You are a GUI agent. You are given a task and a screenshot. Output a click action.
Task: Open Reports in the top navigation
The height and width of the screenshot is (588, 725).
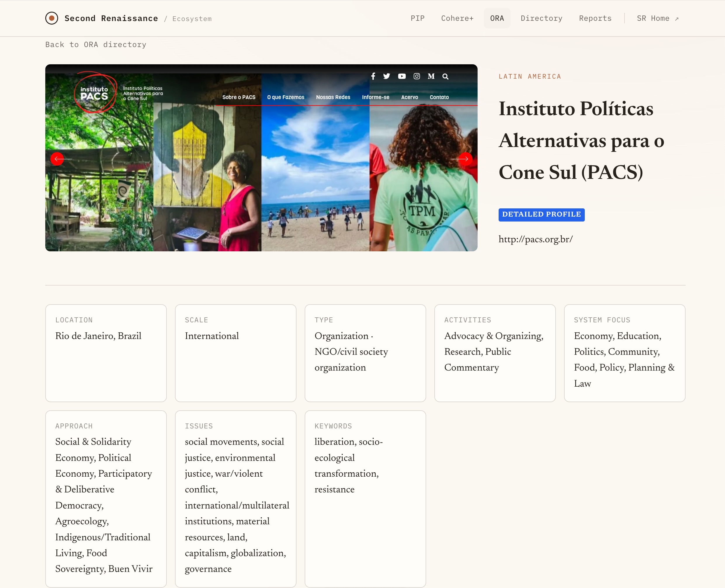point(595,18)
